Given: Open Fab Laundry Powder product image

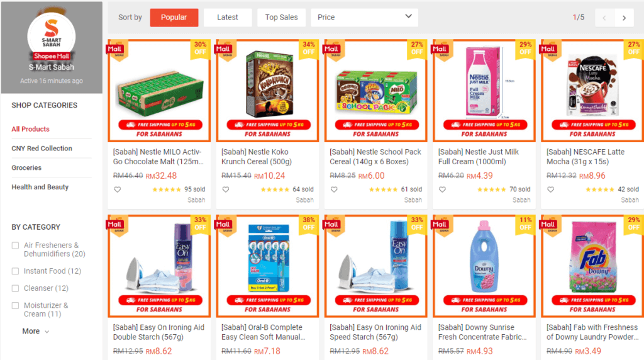Looking at the screenshot, I should 592,266.
